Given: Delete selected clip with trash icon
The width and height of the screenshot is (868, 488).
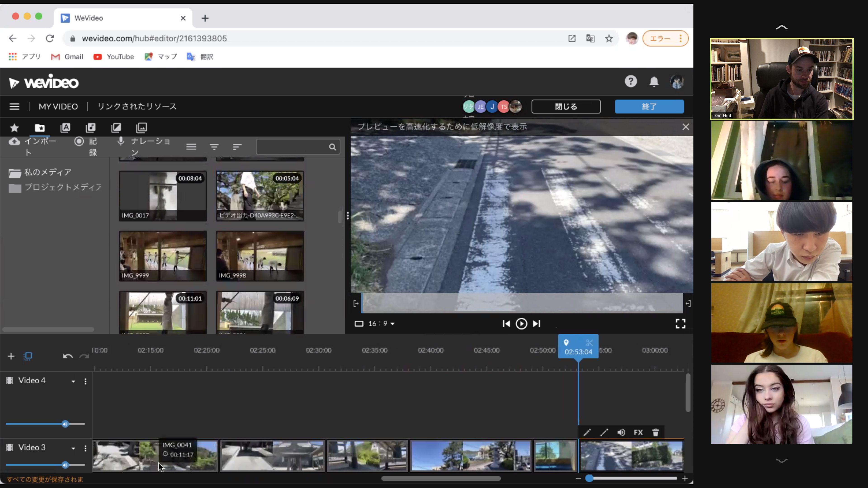Looking at the screenshot, I should coord(655,432).
